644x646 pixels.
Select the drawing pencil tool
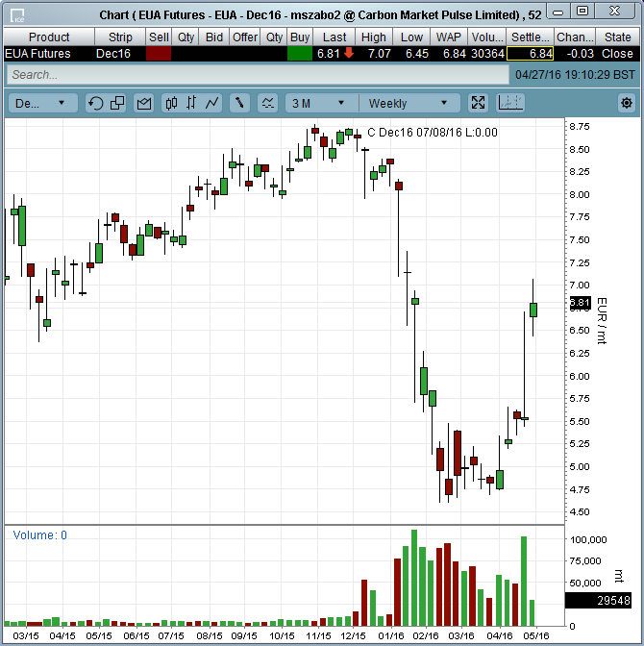tap(239, 103)
